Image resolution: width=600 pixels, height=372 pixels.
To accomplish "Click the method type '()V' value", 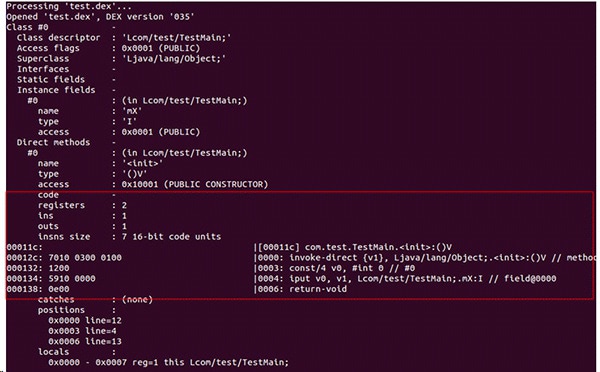I will tap(135, 174).
